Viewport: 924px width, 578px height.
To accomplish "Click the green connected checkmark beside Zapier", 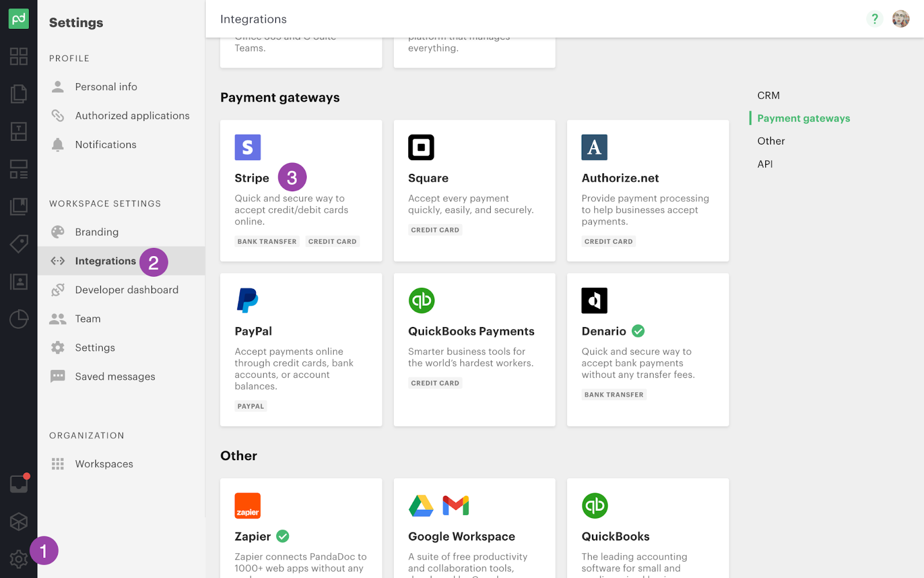I will [282, 536].
